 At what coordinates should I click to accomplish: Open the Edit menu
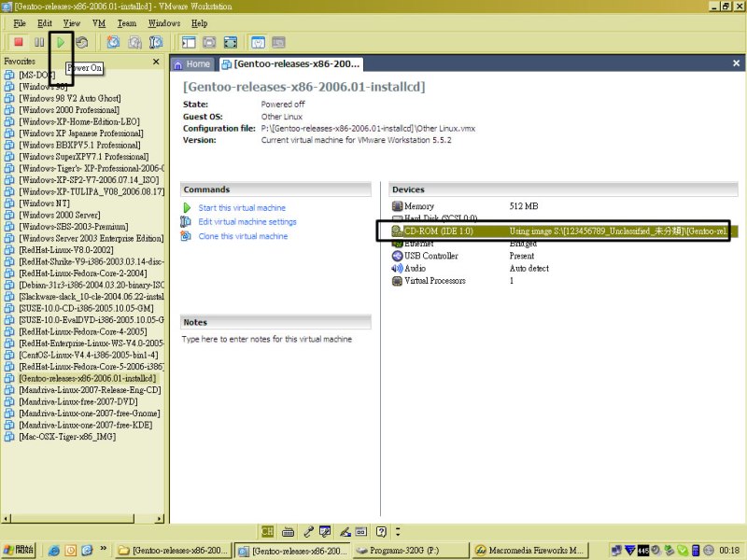[45, 23]
